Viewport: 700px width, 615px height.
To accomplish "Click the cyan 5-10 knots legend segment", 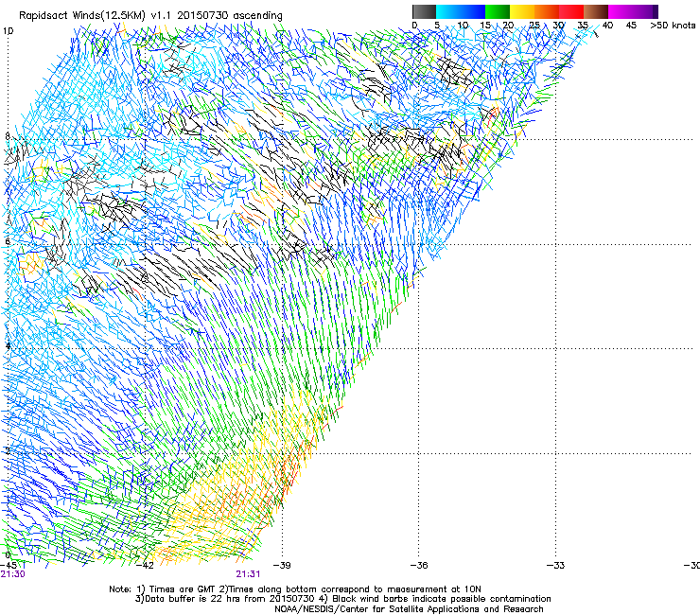I will click(x=448, y=11).
